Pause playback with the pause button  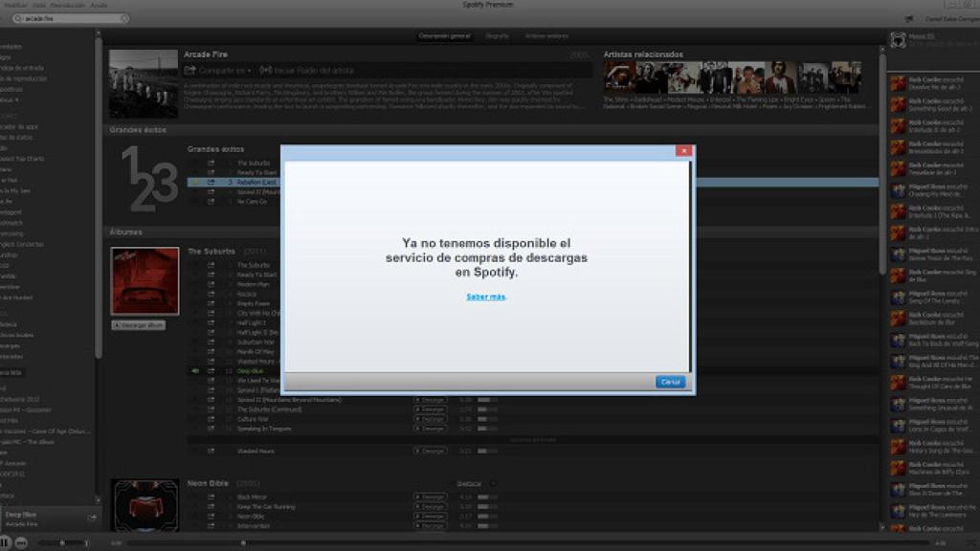coord(5,542)
